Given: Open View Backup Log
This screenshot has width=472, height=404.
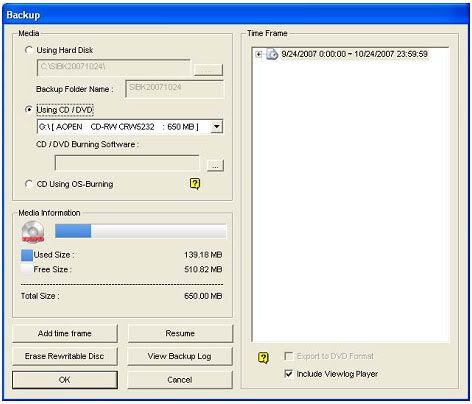Looking at the screenshot, I should tap(180, 356).
